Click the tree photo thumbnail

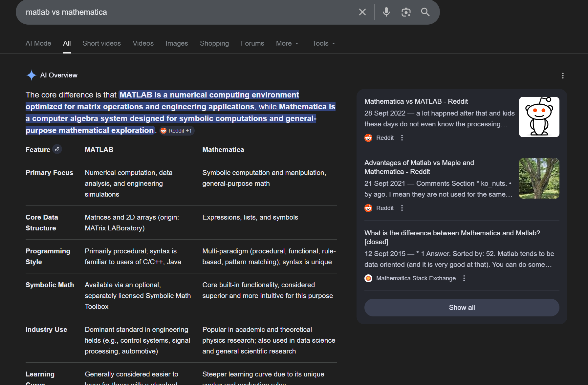coord(539,178)
